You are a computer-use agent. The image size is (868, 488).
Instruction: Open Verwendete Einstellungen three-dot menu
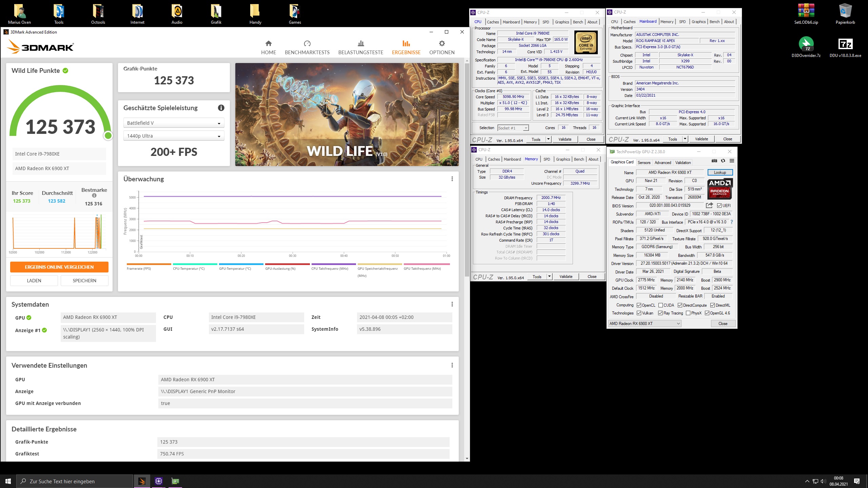click(x=452, y=365)
